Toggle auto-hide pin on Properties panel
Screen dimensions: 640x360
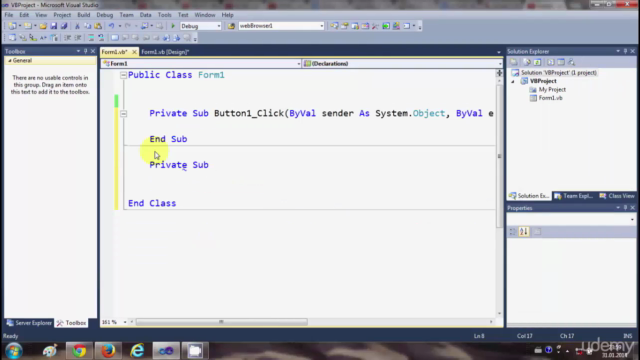tap(625, 208)
